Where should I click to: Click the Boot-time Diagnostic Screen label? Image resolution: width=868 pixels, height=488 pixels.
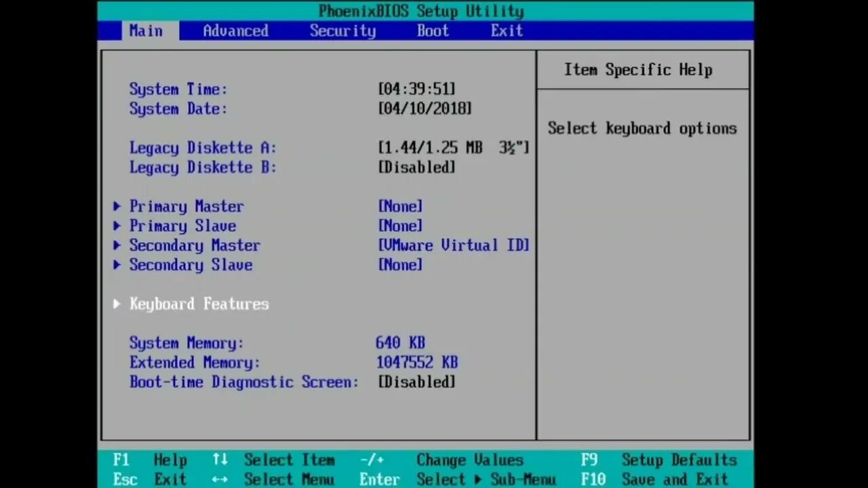click(243, 382)
